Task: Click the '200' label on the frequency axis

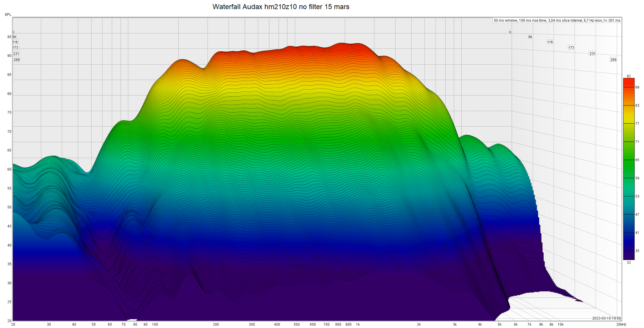Action: coord(216,325)
